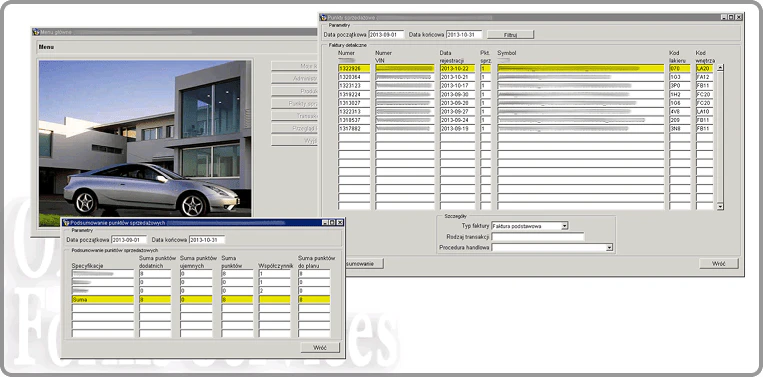Click scrollbar down arrow in invoices table
This screenshot has height=377, width=763.
[x=720, y=206]
